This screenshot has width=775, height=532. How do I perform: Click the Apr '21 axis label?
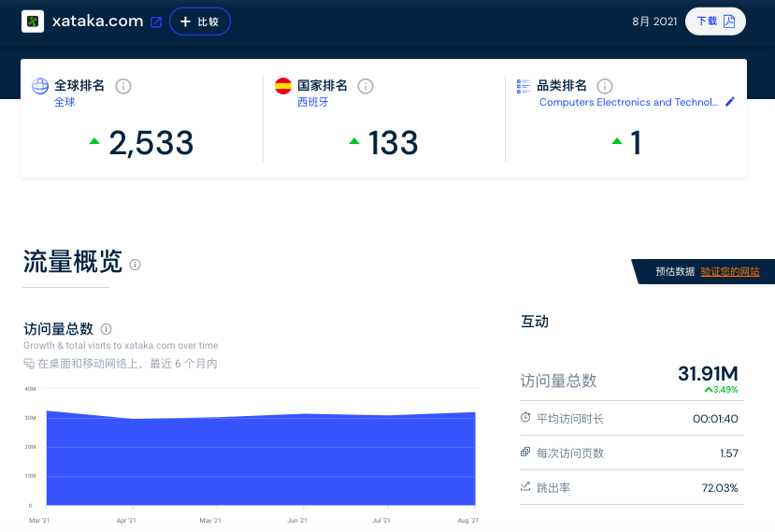coord(126,520)
